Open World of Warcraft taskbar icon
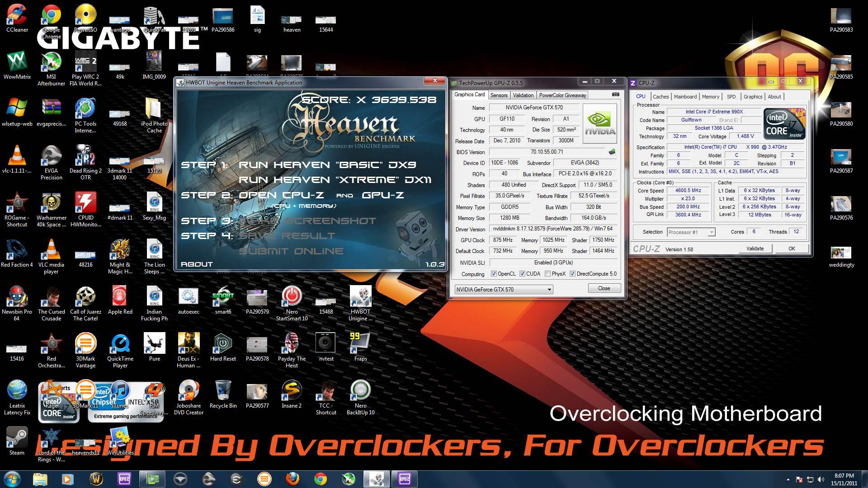The image size is (868, 488). pos(96,479)
